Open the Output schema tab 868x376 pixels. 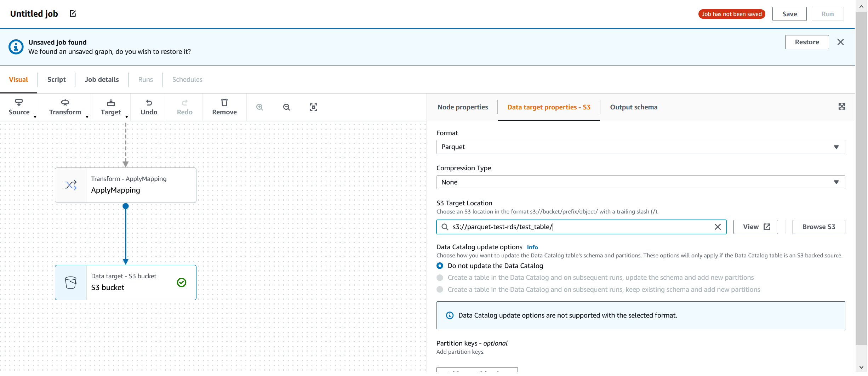click(x=633, y=107)
